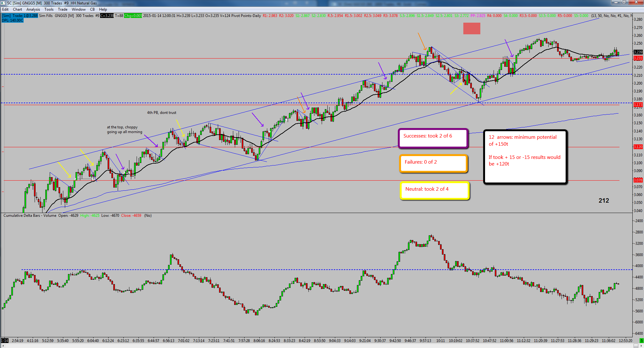644x348 pixels.
Task: Click the '1-14' date label on the time axis
Action: coord(4,340)
